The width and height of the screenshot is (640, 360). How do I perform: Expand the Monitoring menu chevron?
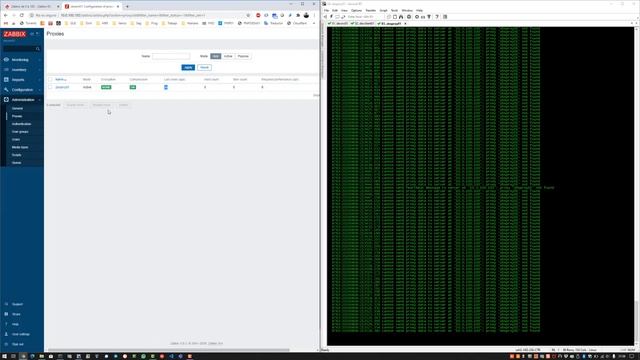(40, 60)
